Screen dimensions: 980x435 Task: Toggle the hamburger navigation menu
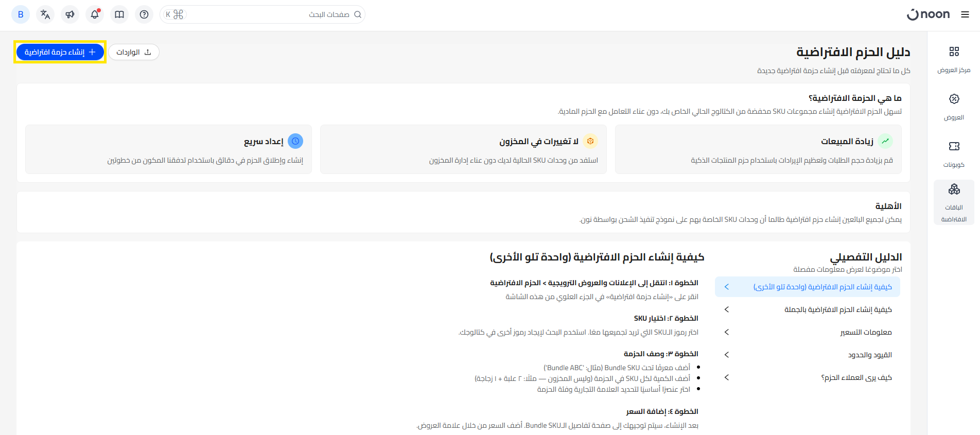coord(965,14)
